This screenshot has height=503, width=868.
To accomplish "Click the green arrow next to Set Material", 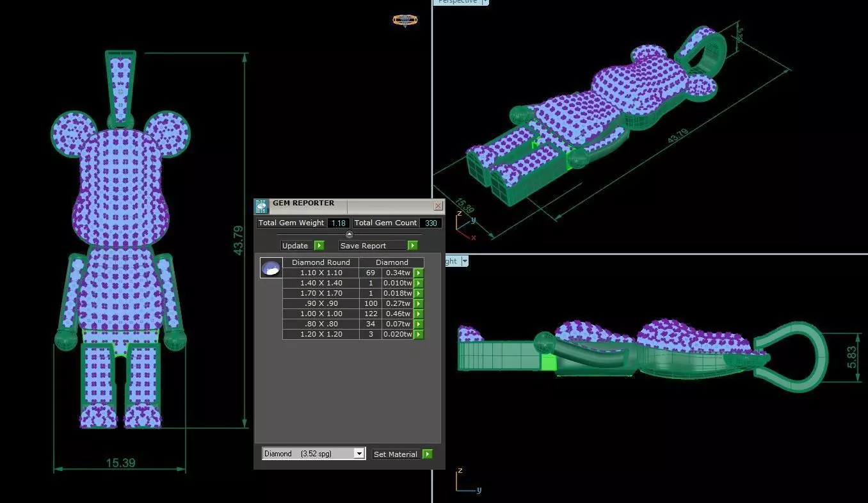I will point(428,454).
